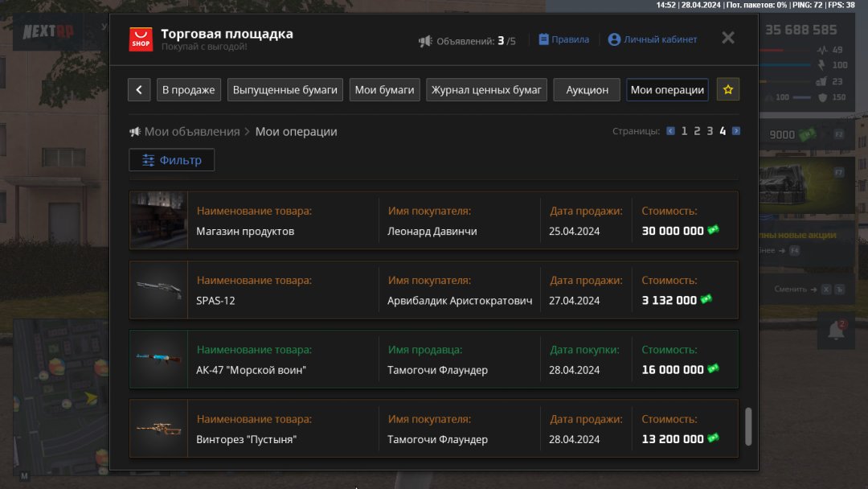
Task: Open the Правила rules link
Action: (x=564, y=39)
